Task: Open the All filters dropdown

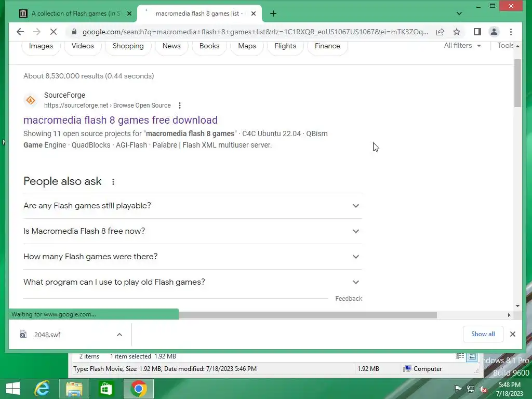Action: (x=462, y=46)
